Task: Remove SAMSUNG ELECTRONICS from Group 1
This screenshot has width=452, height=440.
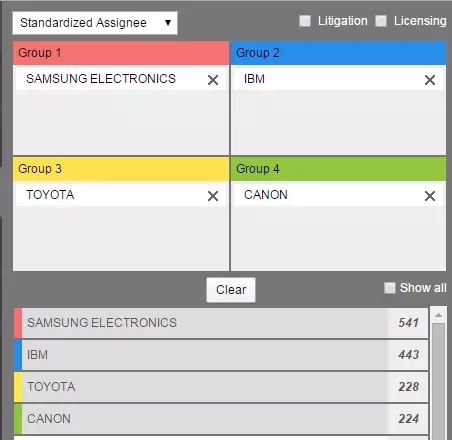Action: pyautogui.click(x=213, y=80)
